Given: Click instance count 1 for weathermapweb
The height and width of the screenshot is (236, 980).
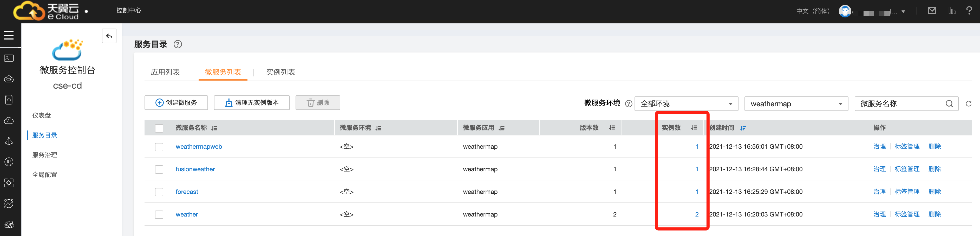Looking at the screenshot, I should [x=697, y=147].
